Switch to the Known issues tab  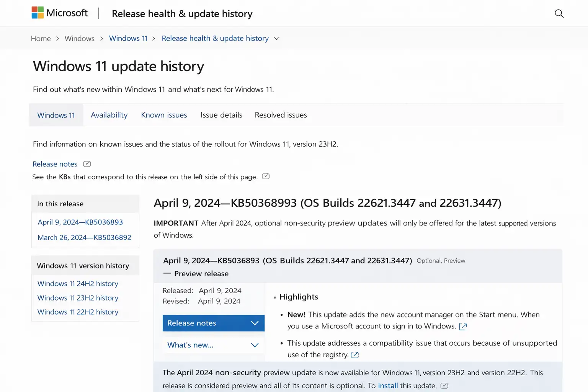point(164,115)
